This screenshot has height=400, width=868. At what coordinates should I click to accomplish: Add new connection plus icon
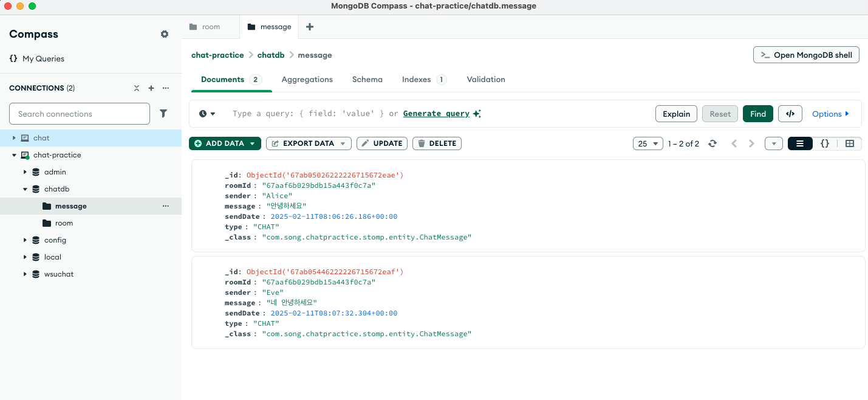[x=151, y=88]
